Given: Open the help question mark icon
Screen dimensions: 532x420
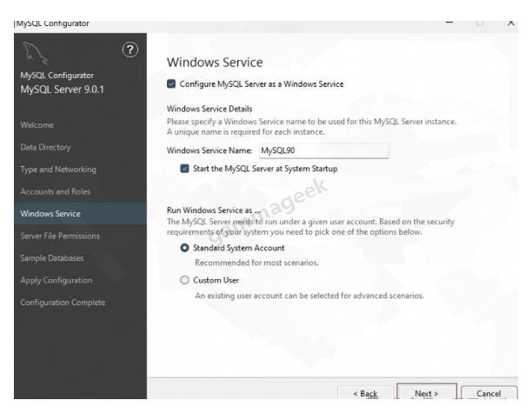Looking at the screenshot, I should [130, 50].
